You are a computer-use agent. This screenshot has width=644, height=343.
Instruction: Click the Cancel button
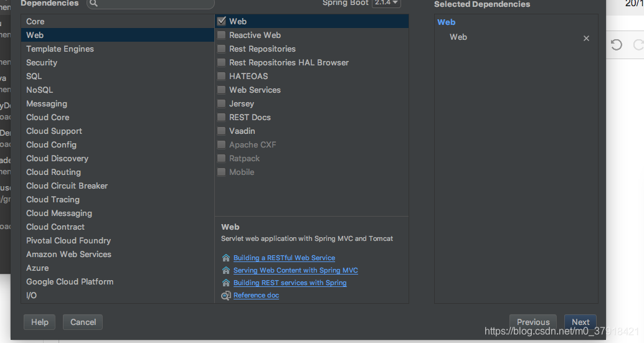point(83,322)
